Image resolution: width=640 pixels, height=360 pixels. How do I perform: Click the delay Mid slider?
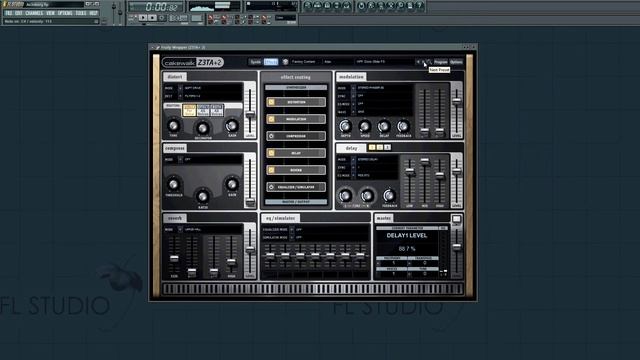(x=424, y=162)
